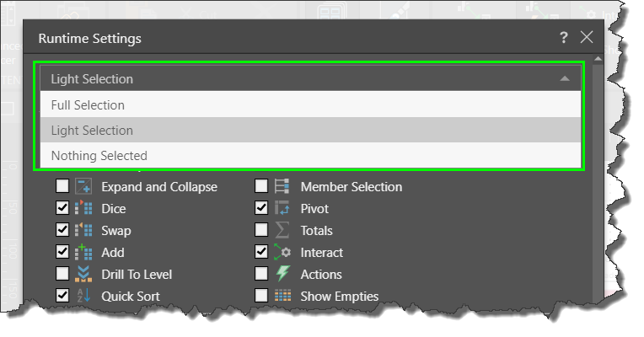Open Runtime Settings help question mark
The height and width of the screenshot is (337, 644).
[564, 38]
